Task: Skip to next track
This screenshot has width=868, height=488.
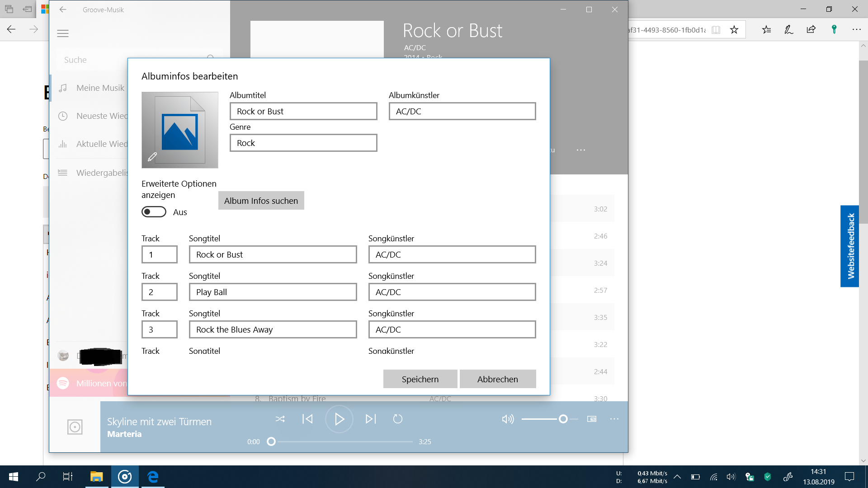Action: pyautogui.click(x=371, y=419)
